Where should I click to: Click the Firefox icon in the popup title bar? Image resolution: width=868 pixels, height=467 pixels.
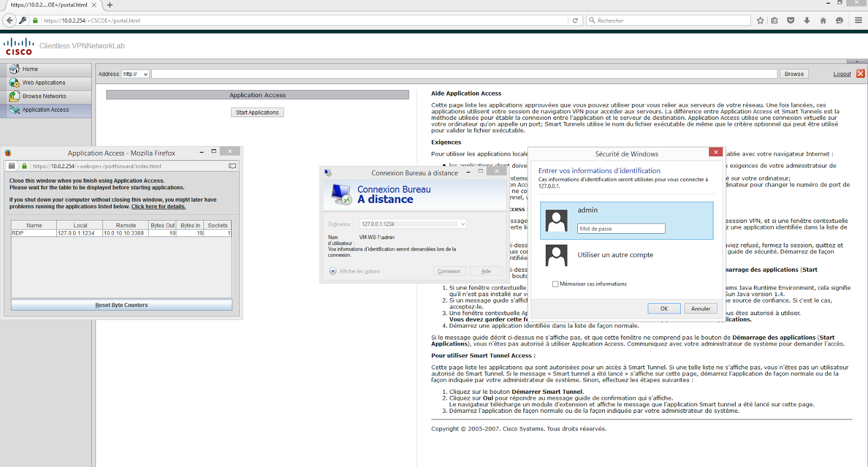8,153
